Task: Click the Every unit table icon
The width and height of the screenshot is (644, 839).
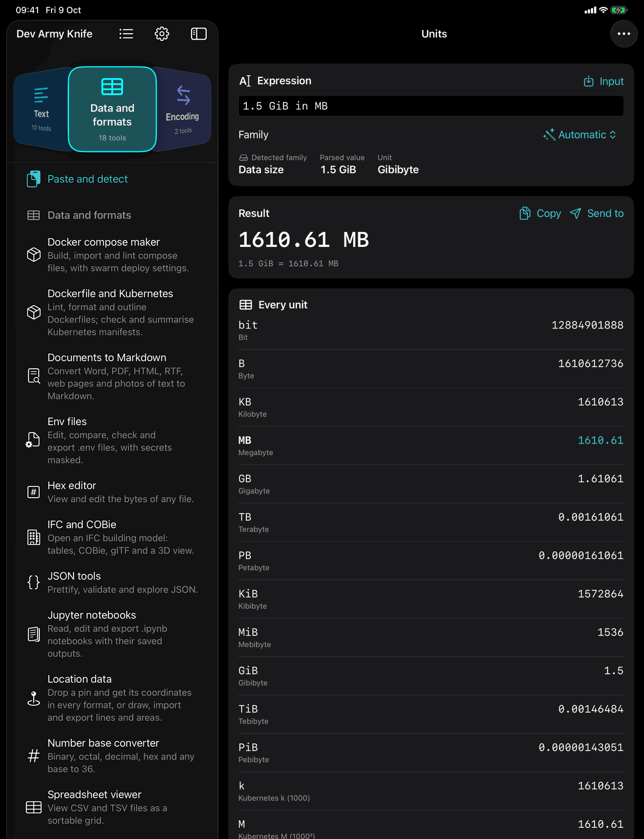Action: tap(246, 305)
